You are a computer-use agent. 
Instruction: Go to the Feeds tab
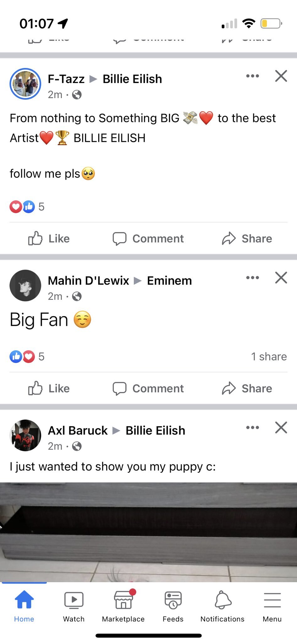tap(173, 606)
